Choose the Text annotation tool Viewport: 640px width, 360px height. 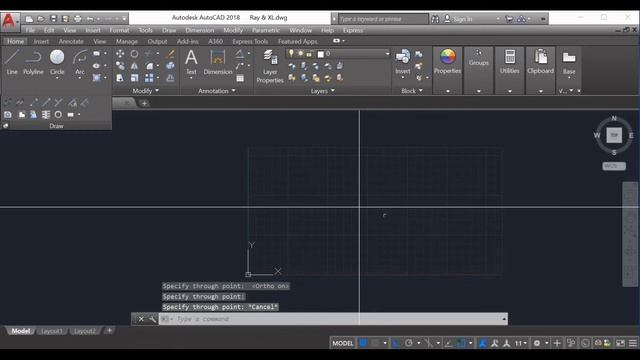click(191, 62)
